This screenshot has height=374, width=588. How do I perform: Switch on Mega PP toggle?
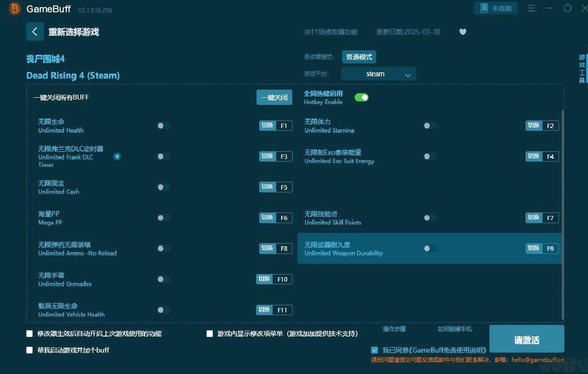click(164, 218)
